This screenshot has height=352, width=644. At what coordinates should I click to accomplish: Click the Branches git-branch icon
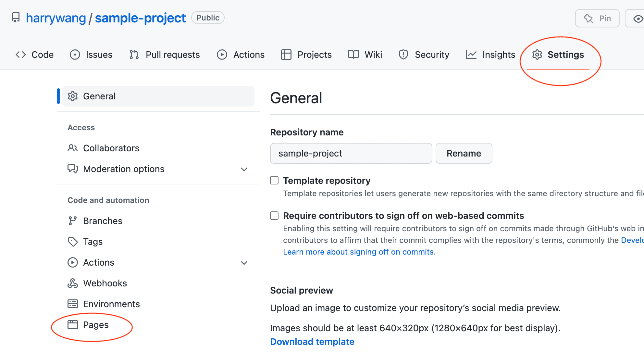tap(73, 221)
